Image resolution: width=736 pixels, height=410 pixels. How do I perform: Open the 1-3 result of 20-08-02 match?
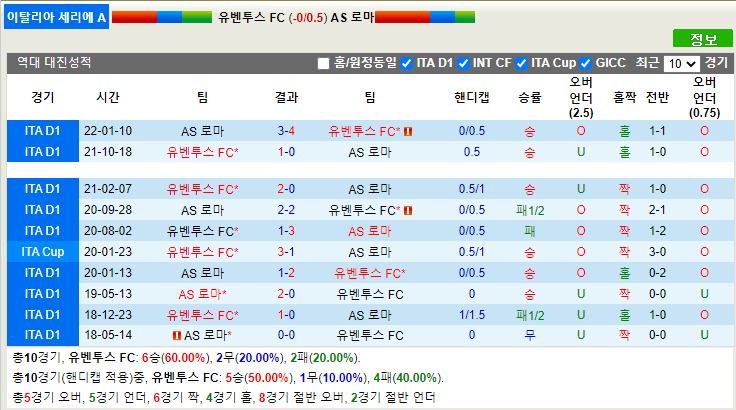pos(286,231)
